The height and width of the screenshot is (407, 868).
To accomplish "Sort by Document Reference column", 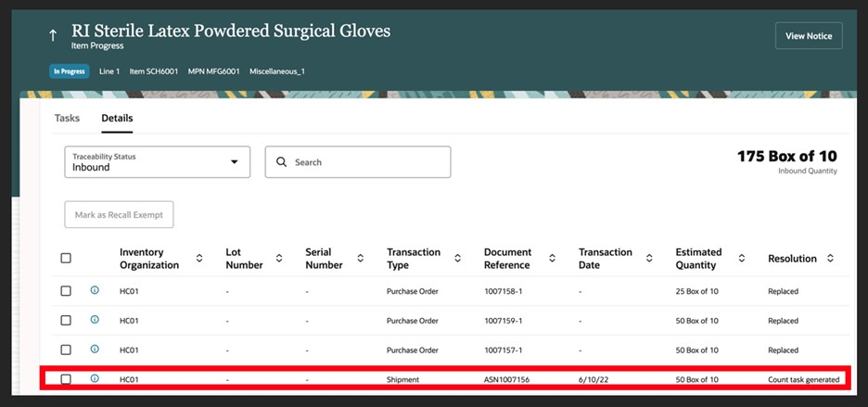I will pyautogui.click(x=552, y=259).
